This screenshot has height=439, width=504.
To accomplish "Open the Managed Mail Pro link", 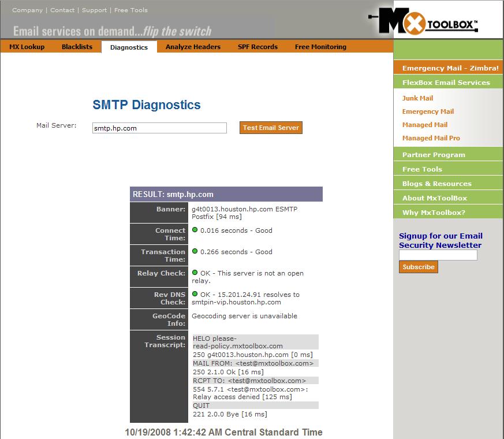I will 431,138.
